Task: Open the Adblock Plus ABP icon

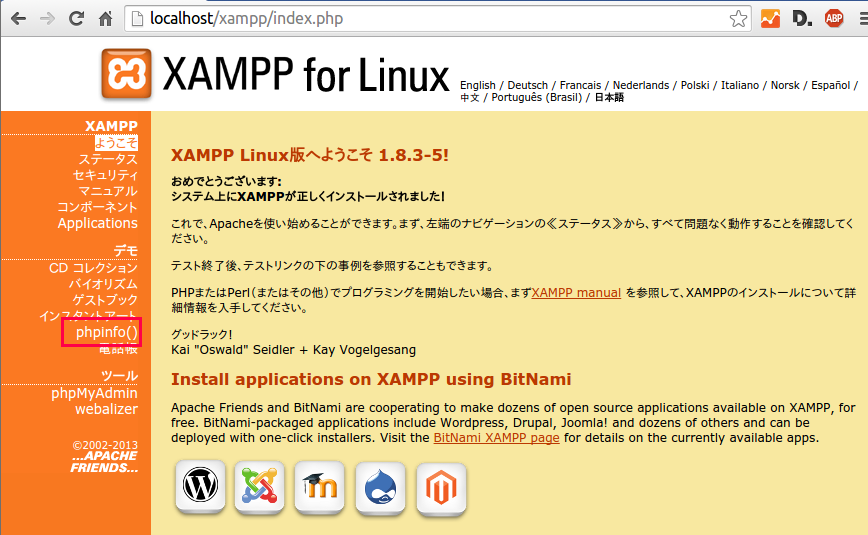Action: [834, 18]
